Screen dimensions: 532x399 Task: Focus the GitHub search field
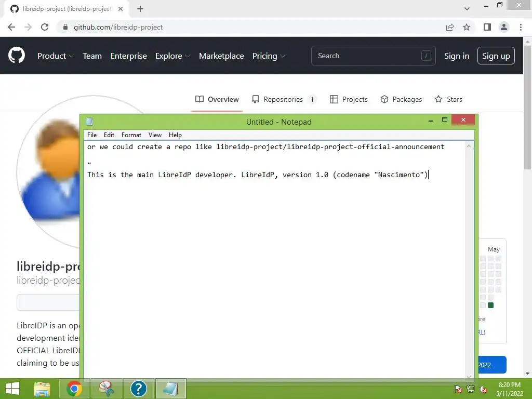[373, 56]
